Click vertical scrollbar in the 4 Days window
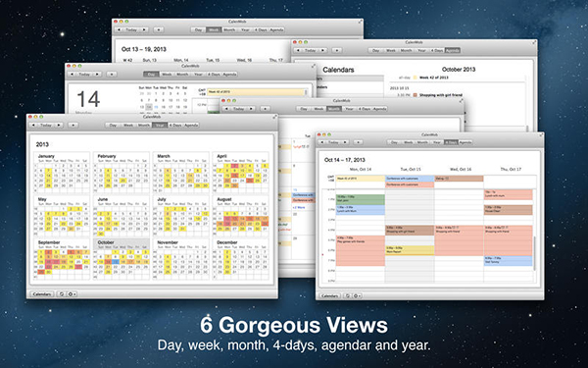This screenshot has height=368, width=588. click(x=535, y=253)
